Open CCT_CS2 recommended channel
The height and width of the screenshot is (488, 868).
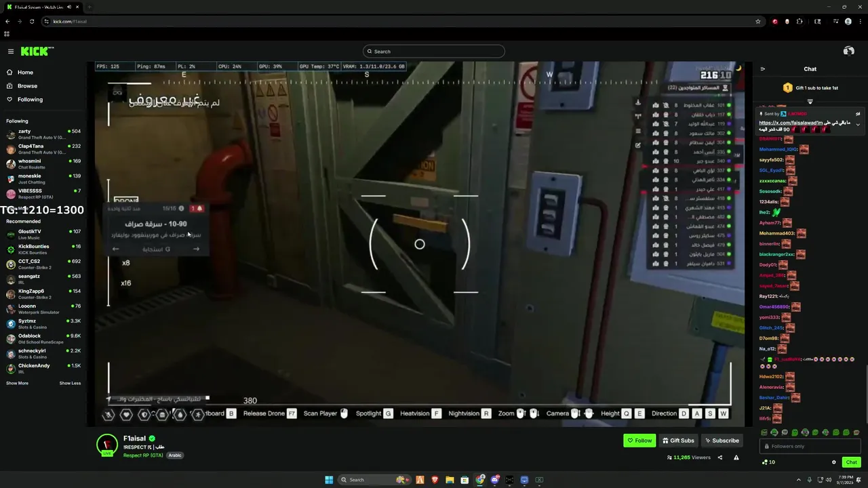pos(43,264)
